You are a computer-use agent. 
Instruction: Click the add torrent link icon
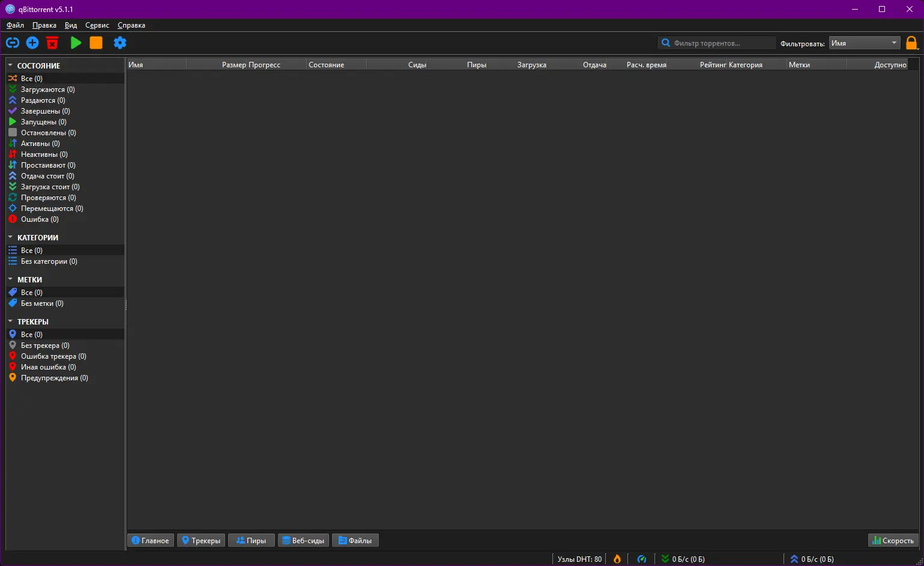click(x=13, y=43)
